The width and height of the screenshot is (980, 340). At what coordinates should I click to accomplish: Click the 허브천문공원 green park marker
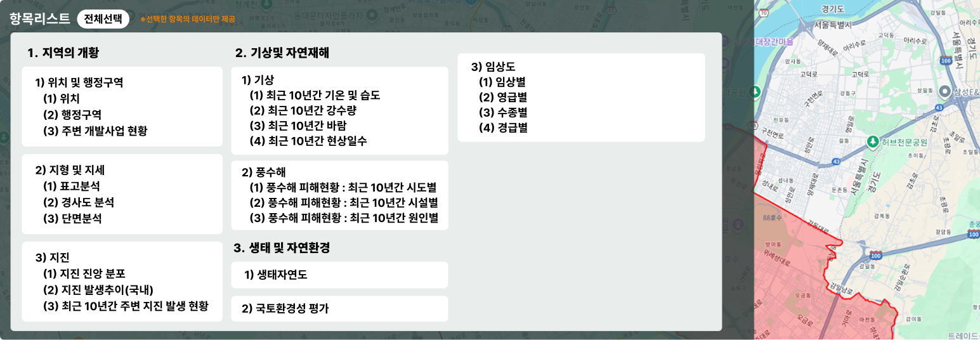click(x=873, y=141)
